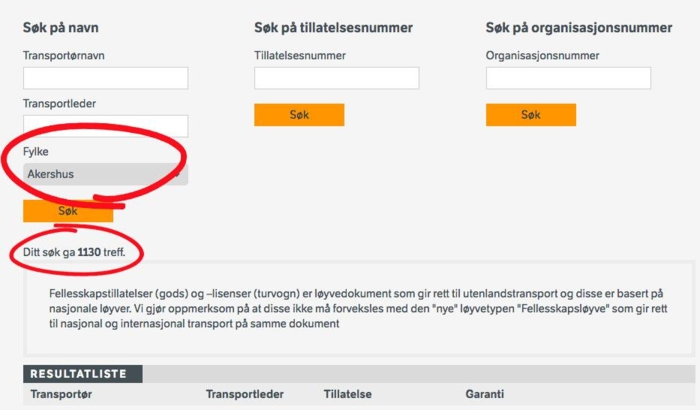This screenshot has width=700, height=410.
Task: Click the Tillatelsesnummer input field
Action: (336, 78)
